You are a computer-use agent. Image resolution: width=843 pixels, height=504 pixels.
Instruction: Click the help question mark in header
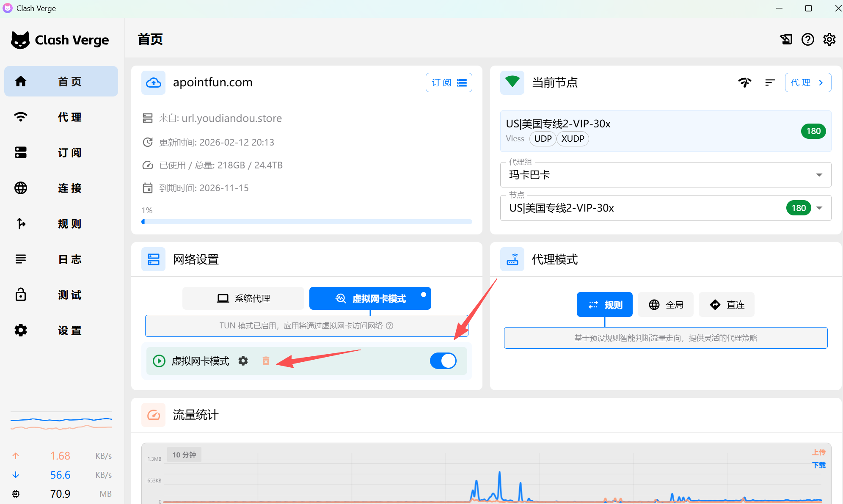[807, 39]
